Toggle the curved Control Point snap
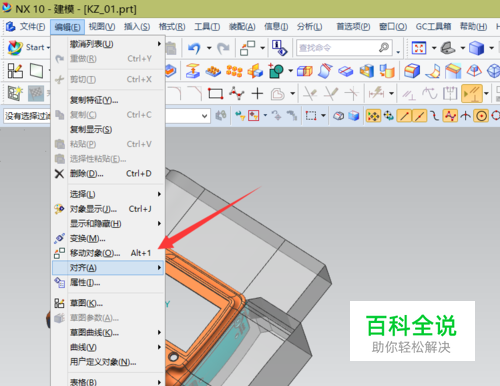The image size is (500, 386). pos(434,116)
